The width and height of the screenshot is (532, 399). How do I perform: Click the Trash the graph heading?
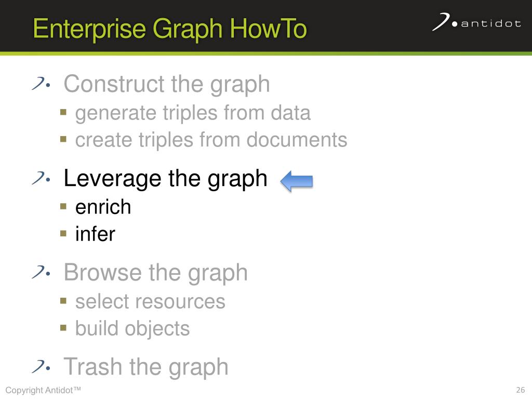(x=146, y=367)
